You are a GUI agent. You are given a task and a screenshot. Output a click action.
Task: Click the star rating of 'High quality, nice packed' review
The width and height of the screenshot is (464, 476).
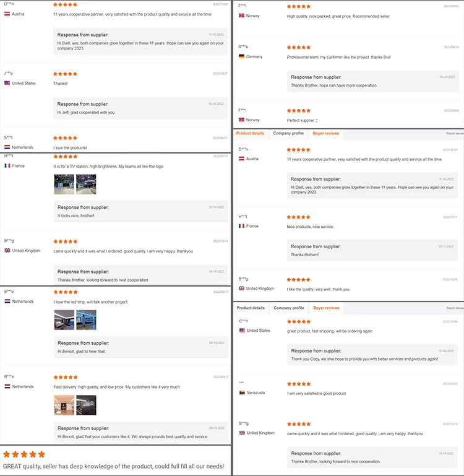[299, 6]
